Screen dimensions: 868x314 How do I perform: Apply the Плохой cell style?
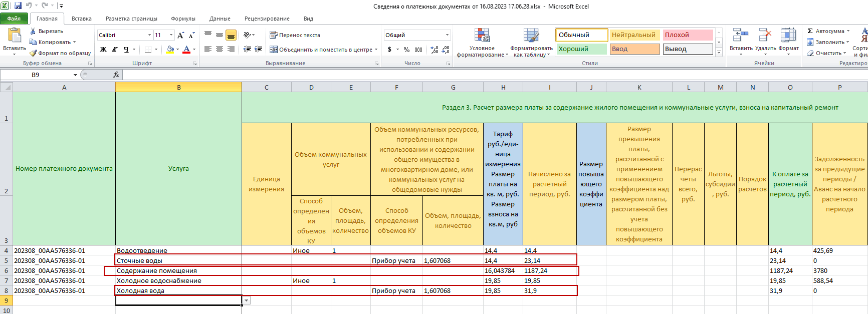688,35
